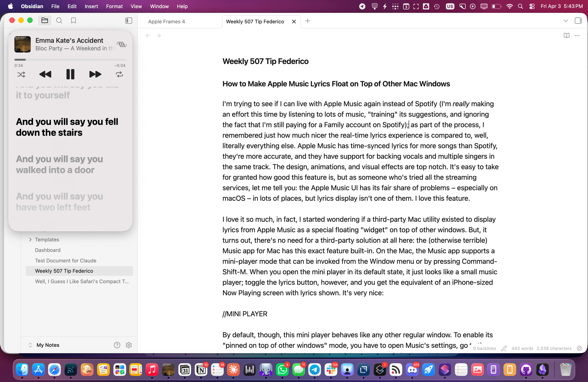Click the Wi-Fi icon in menu bar
The height and width of the screenshot is (382, 588).
point(510,6)
